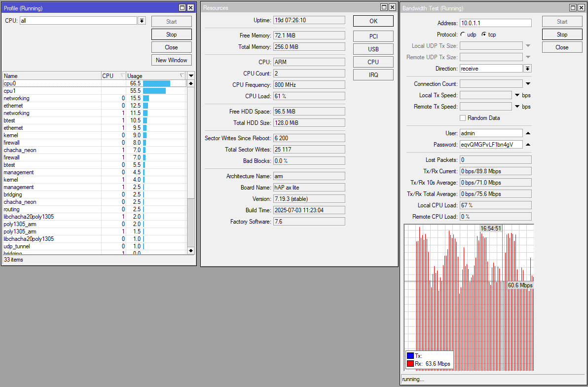Maximize the Resources window
This screenshot has width=588, height=387.
click(384, 7)
